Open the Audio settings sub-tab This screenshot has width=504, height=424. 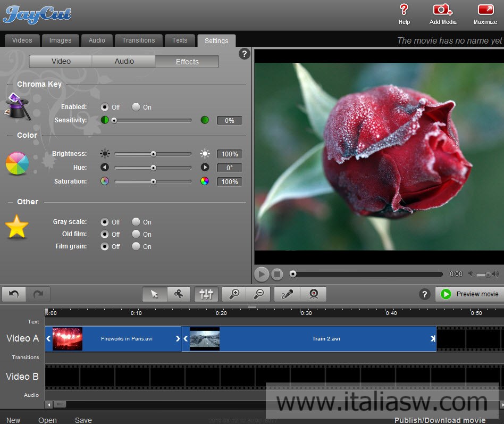pos(124,62)
